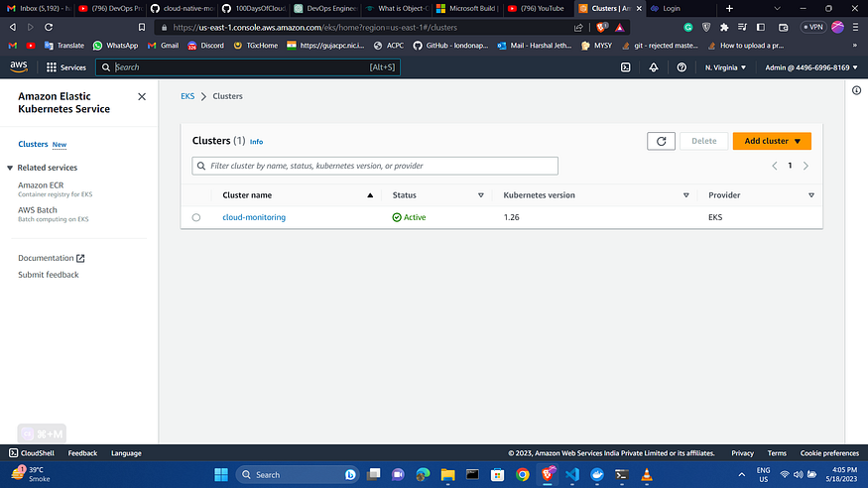Click Submit feedback in the sidebar
This screenshot has width=868, height=488.
point(49,275)
